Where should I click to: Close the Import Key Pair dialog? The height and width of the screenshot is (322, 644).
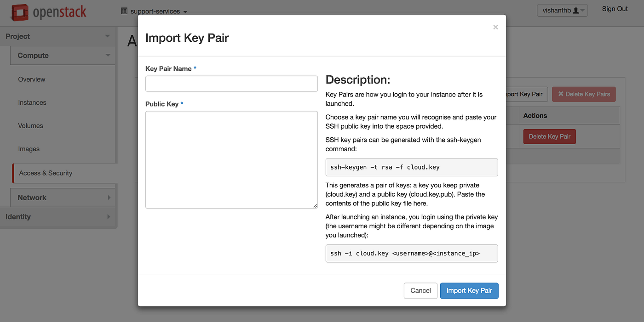495,27
